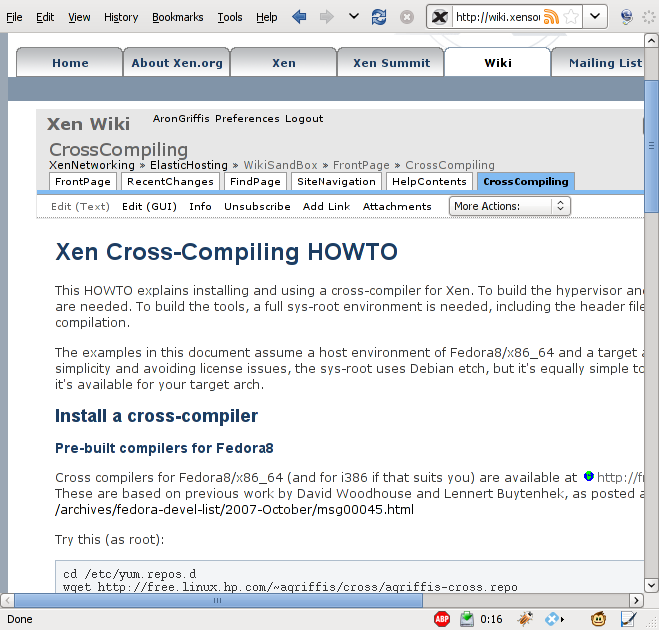
Task: Click the Add Link action
Action: point(327,206)
